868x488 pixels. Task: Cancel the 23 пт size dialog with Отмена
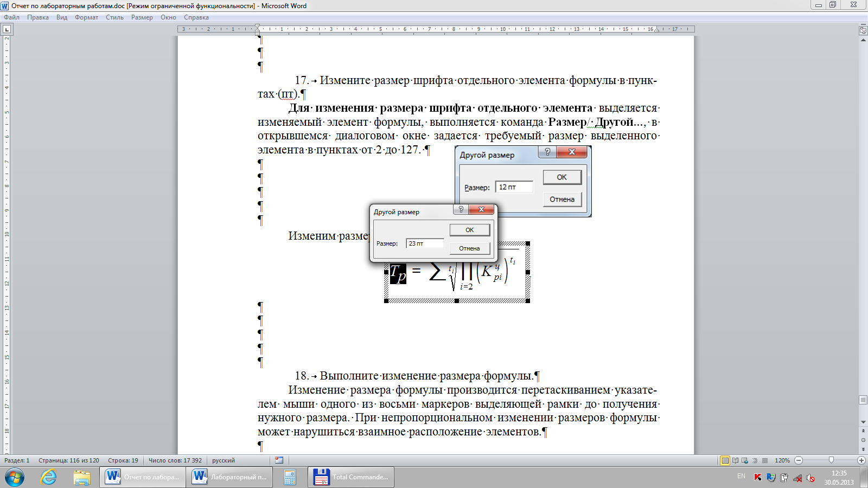point(470,248)
